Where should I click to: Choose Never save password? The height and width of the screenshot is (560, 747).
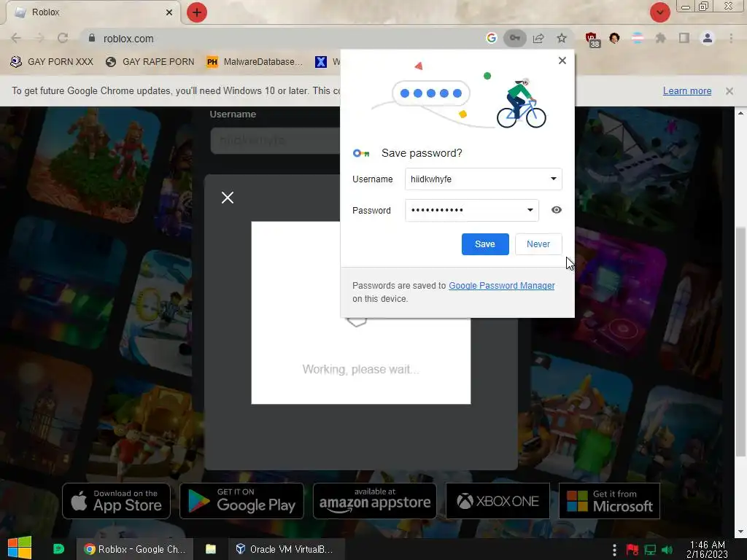tap(538, 244)
